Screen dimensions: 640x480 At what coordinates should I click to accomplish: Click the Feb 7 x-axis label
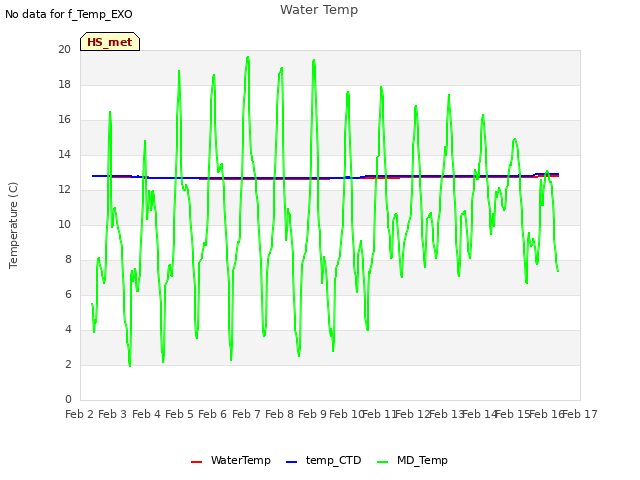[246, 414]
